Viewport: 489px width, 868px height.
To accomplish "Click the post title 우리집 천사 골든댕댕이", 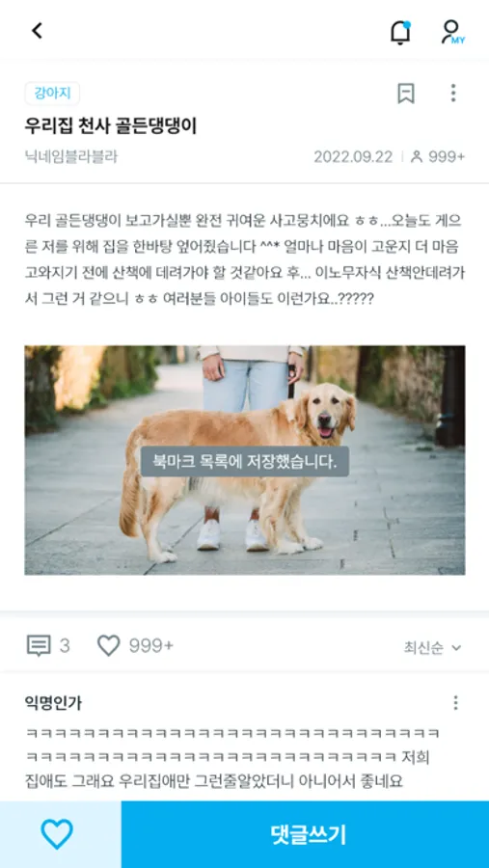I will pyautogui.click(x=111, y=126).
